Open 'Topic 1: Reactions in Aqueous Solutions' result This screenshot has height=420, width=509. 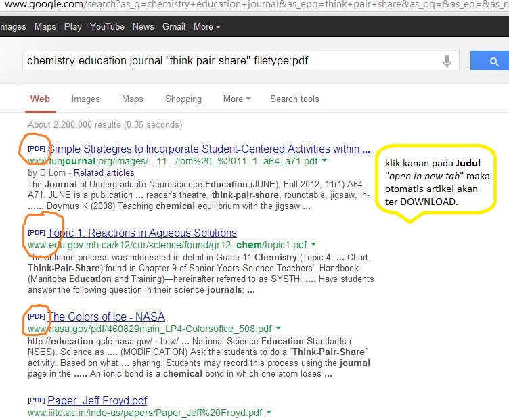click(142, 233)
